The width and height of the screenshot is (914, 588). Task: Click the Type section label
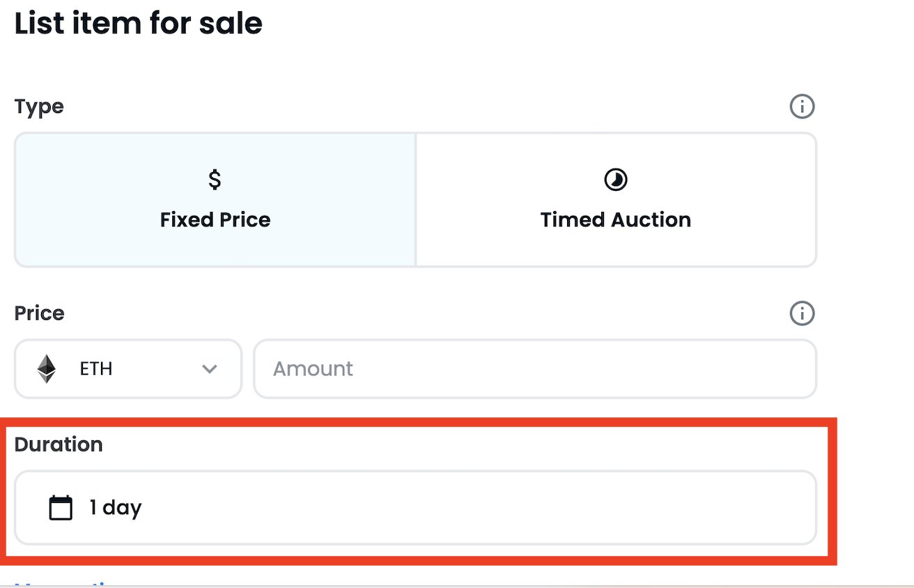pyautogui.click(x=39, y=107)
